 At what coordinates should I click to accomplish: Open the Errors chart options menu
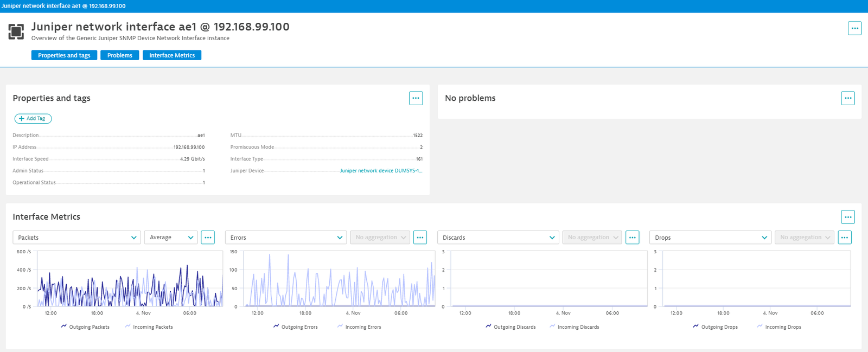[x=420, y=238]
